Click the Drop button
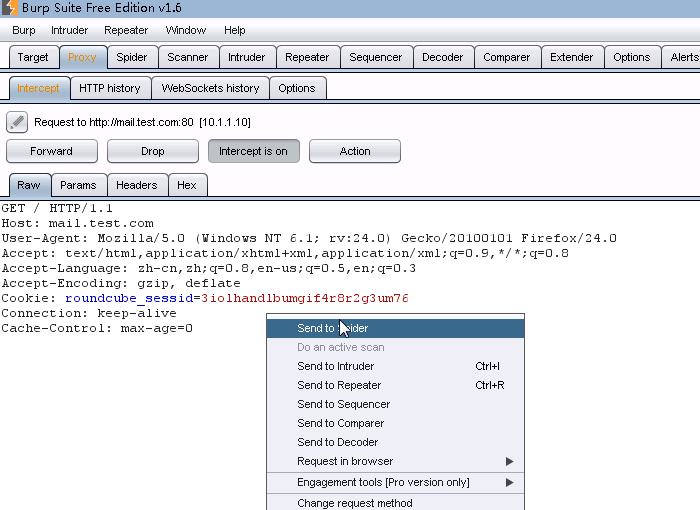 (153, 151)
